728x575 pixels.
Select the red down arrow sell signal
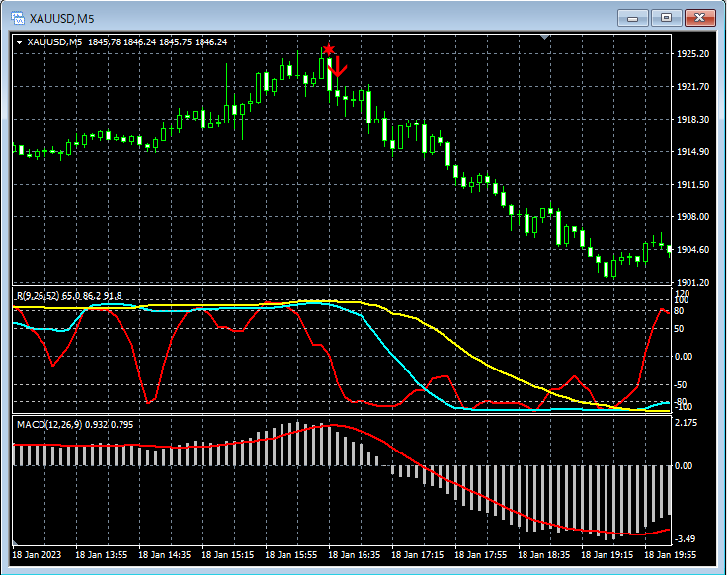coord(338,66)
